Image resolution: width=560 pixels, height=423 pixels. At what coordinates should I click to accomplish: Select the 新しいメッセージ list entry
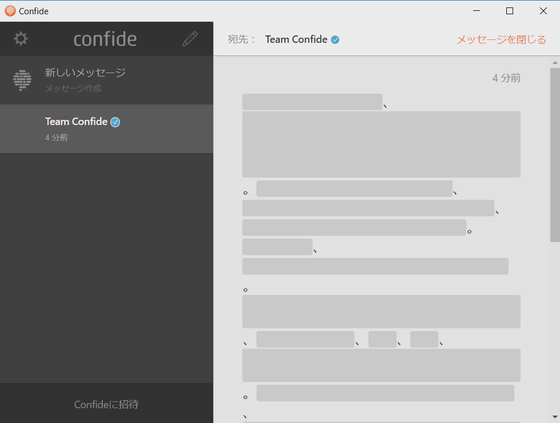pos(106,80)
